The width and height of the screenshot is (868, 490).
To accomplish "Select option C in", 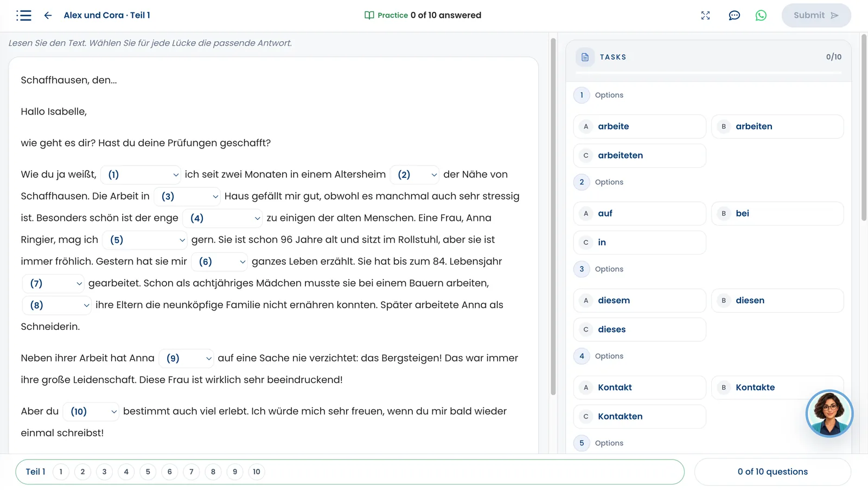I will coord(640,243).
